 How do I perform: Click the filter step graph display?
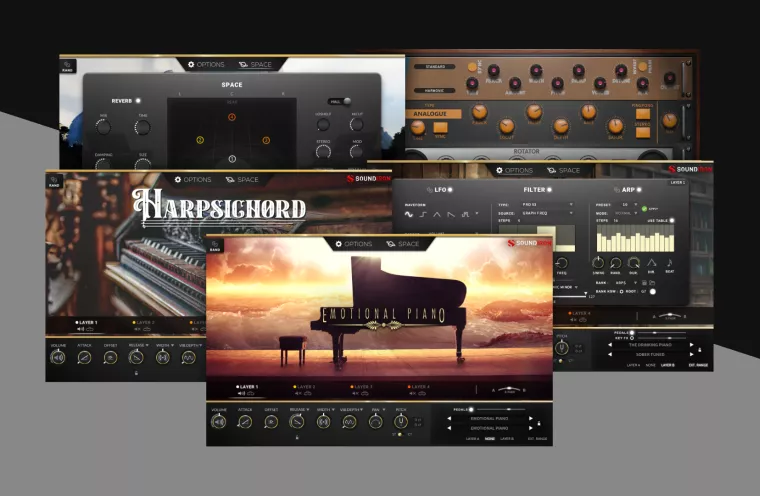536,238
